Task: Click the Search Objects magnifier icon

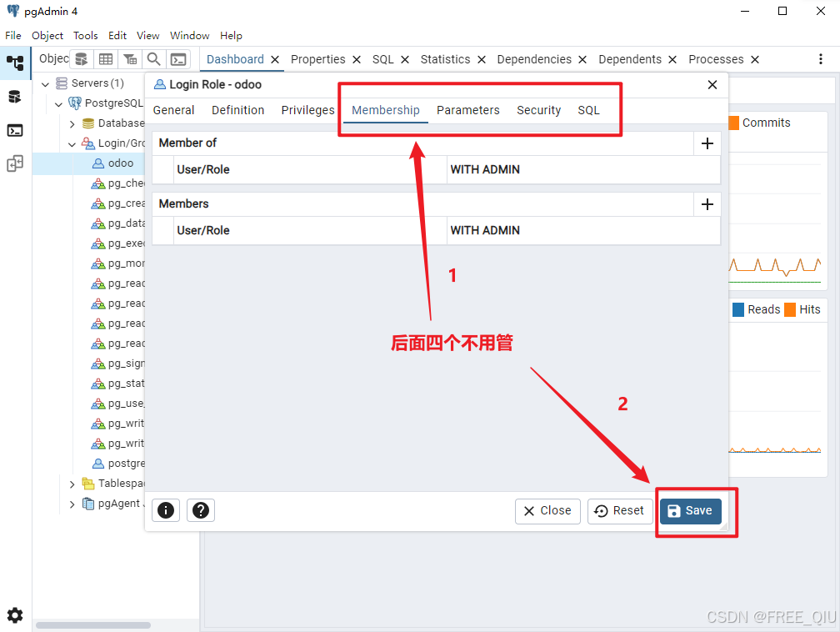Action: click(153, 59)
